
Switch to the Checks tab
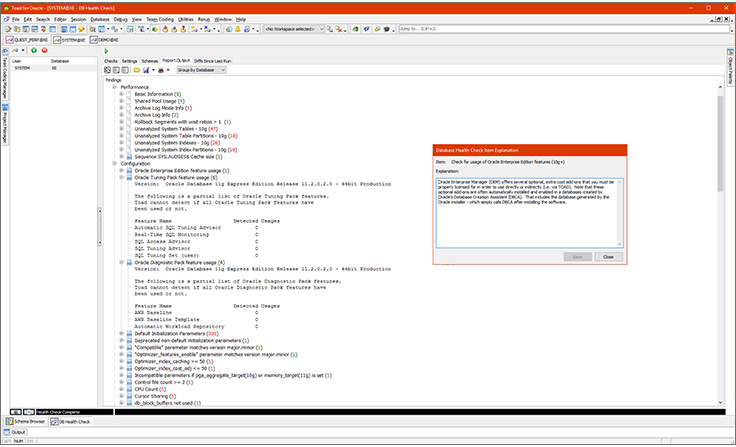[x=111, y=61]
